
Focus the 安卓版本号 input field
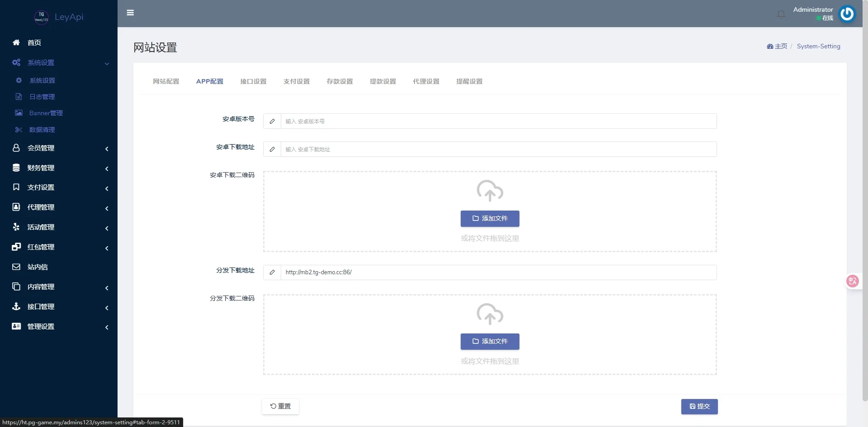tap(498, 121)
